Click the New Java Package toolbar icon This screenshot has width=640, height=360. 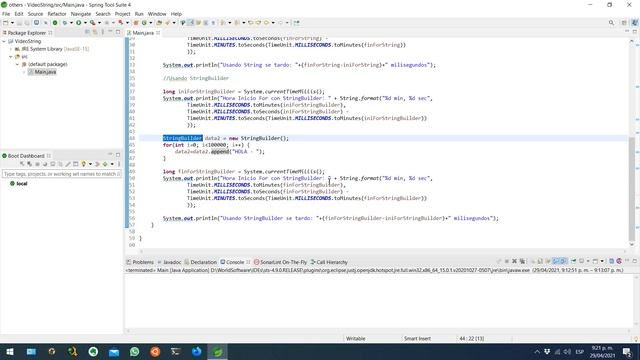pos(136,23)
